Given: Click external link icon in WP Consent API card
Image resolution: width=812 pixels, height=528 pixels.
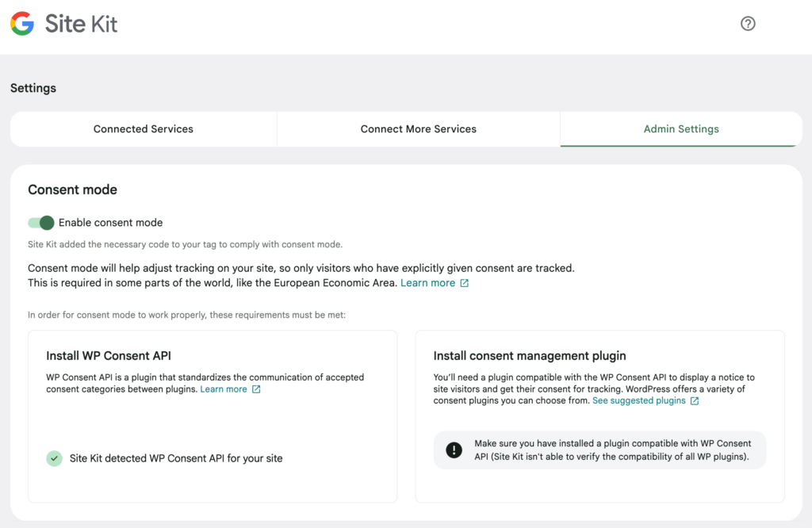Looking at the screenshot, I should 256,389.
